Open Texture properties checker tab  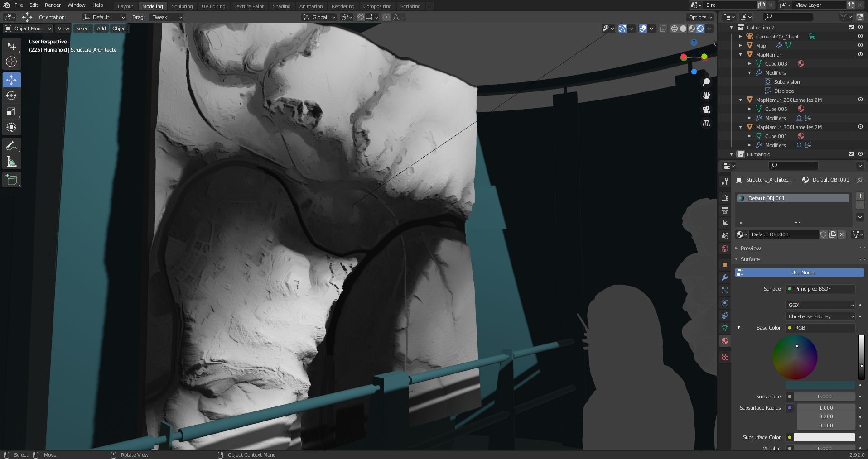pos(725,357)
